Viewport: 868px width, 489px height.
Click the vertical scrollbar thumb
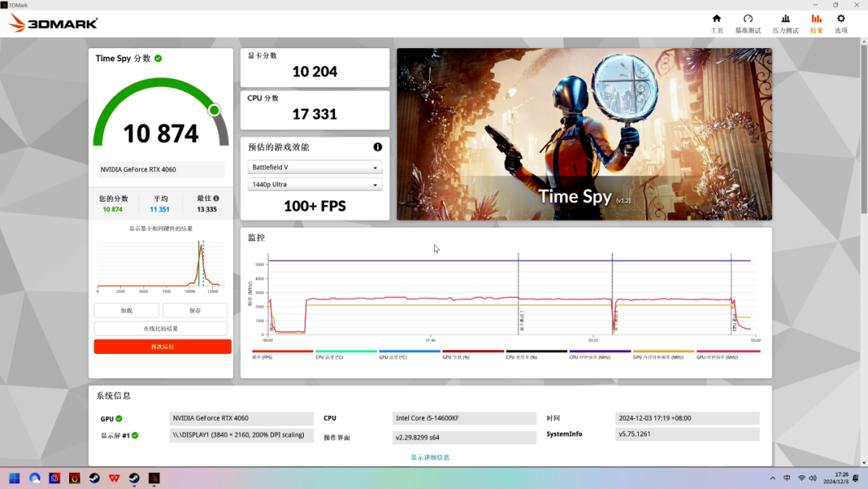(863, 129)
